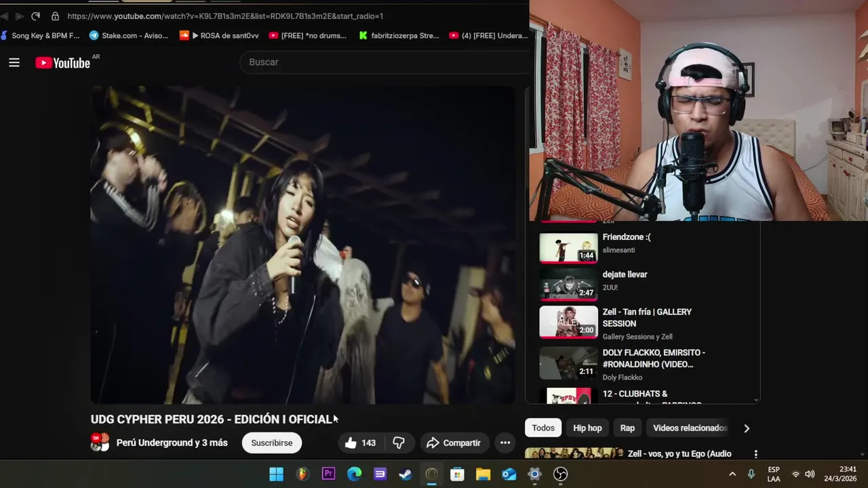Viewport: 868px width, 488px height.
Task: Open the volume speaker tray icon
Action: coord(810,474)
